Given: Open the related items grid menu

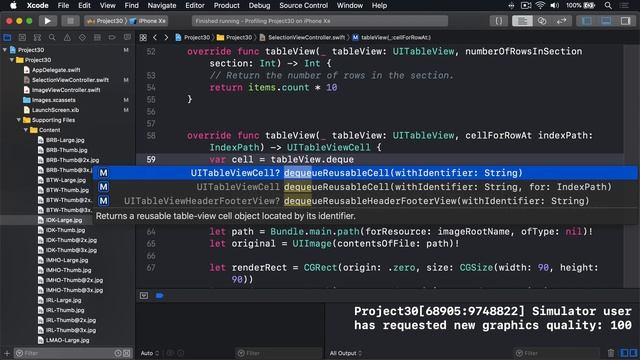Looking at the screenshot, I should (143, 38).
